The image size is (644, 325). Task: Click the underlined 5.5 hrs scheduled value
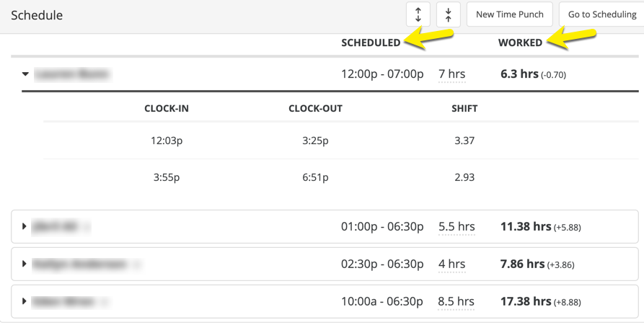[456, 226]
